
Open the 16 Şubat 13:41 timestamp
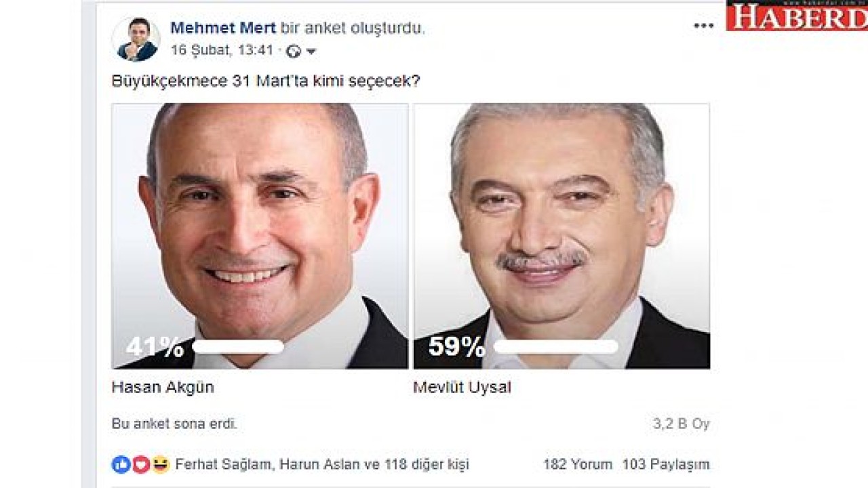tap(222, 51)
